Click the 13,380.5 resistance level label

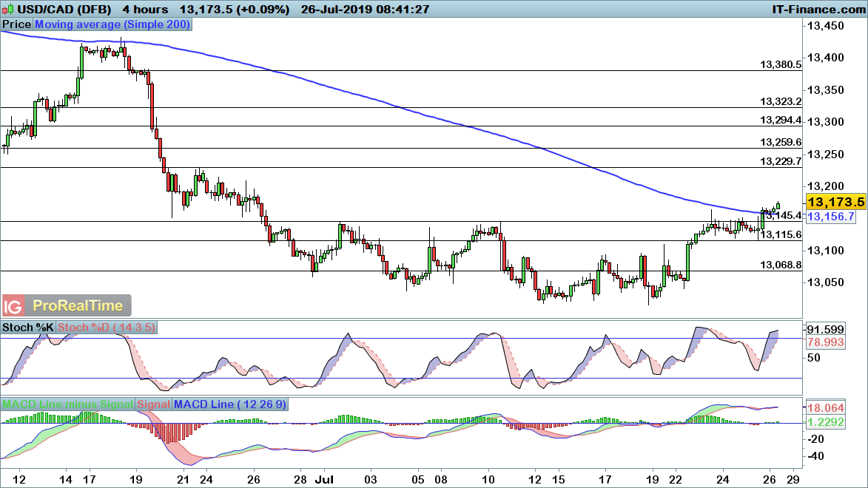pos(781,65)
